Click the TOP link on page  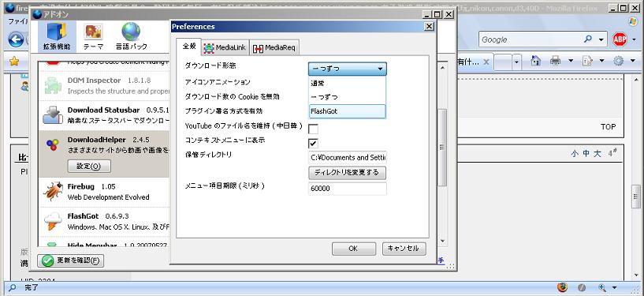[609, 127]
